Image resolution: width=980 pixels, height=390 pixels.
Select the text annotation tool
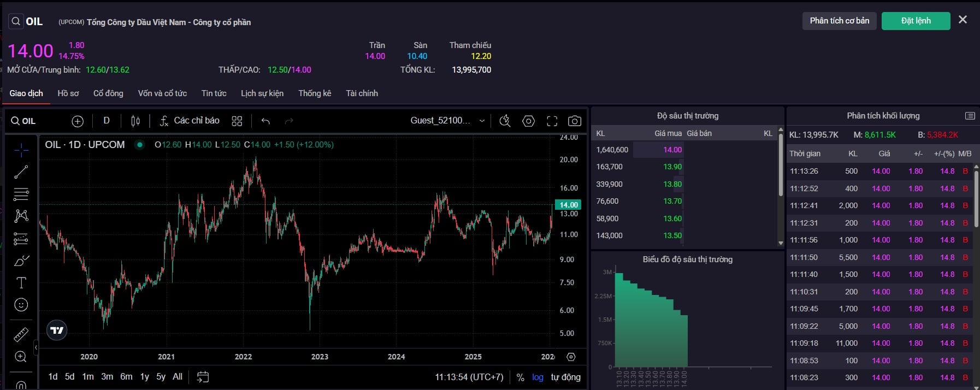[21, 282]
